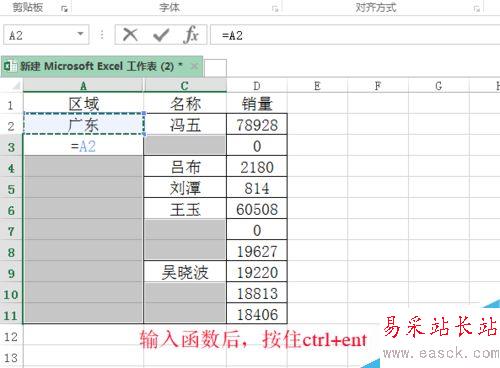Viewport: 500px width, 368px height.
Task: Click the cell containing 刘潭
Action: point(185,188)
